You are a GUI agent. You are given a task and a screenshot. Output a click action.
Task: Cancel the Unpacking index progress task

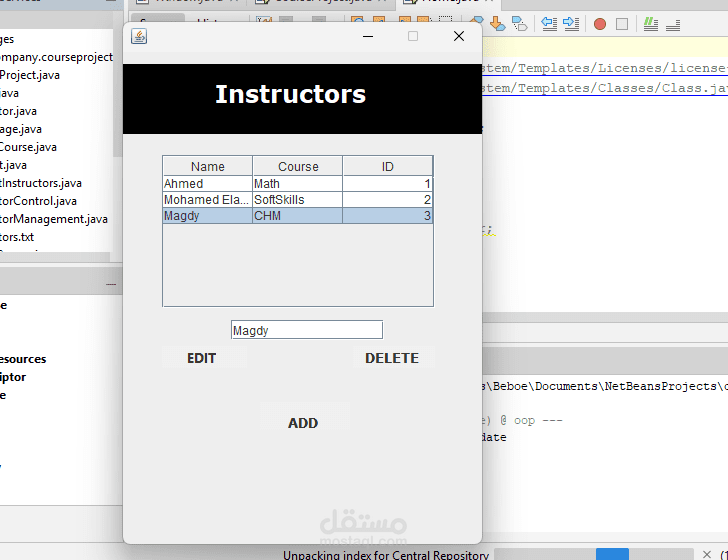click(707, 554)
